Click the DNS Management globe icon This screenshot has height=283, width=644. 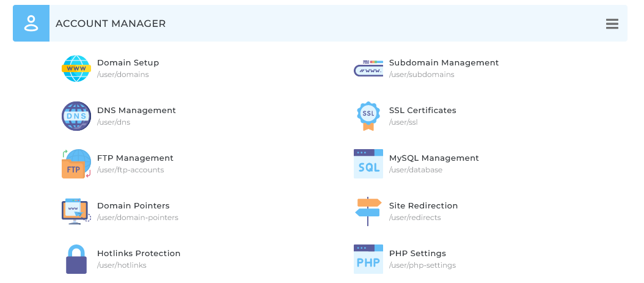(x=76, y=116)
